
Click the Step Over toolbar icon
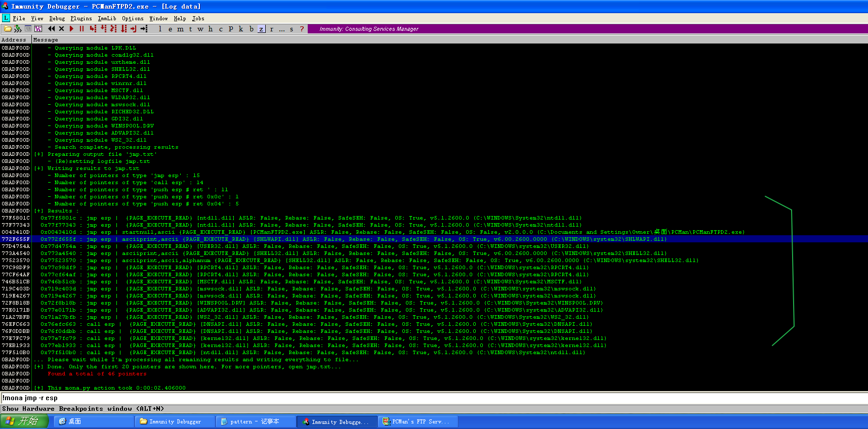[x=103, y=29]
